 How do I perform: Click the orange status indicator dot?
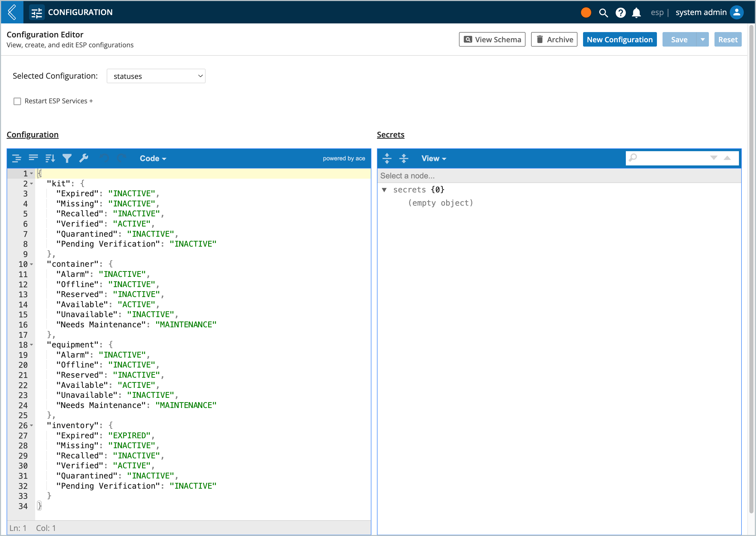point(586,12)
